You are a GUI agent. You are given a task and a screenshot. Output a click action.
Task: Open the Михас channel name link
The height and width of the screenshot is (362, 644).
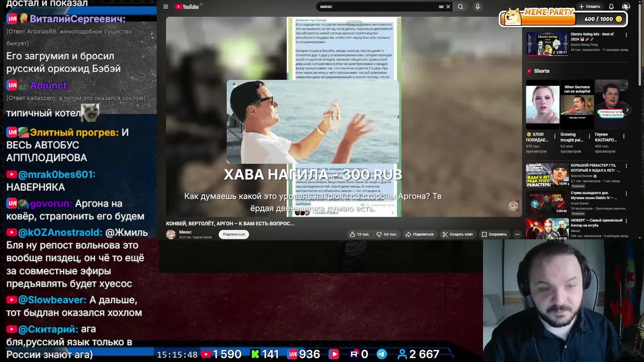click(185, 232)
